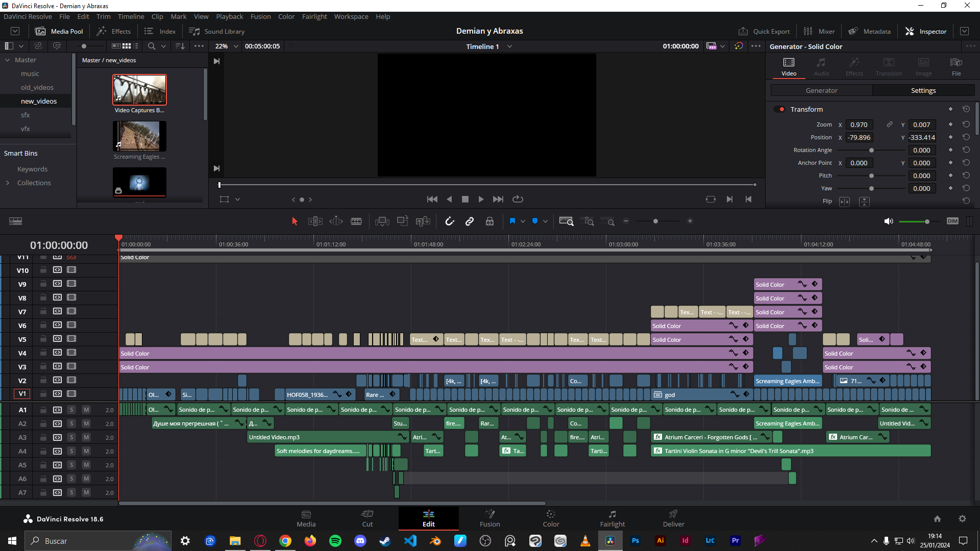Open the Deliver page
The width and height of the screenshot is (980, 551).
[x=673, y=518]
